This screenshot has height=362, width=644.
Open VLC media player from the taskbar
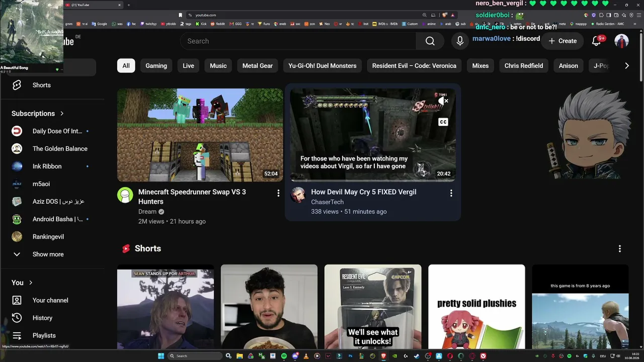pos(306,356)
